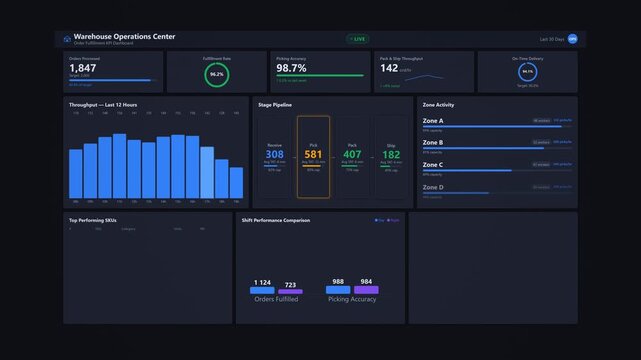Click the Zone C label
The image size is (641, 360).
pos(433,165)
